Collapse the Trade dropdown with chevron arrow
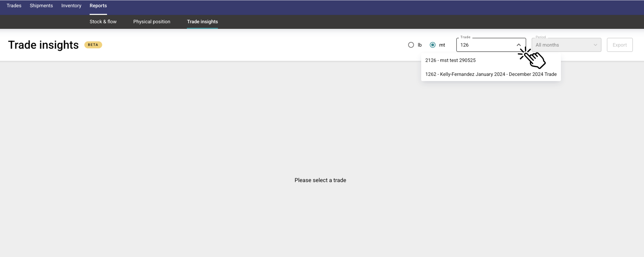Viewport: 644px width, 257px height. click(x=519, y=45)
